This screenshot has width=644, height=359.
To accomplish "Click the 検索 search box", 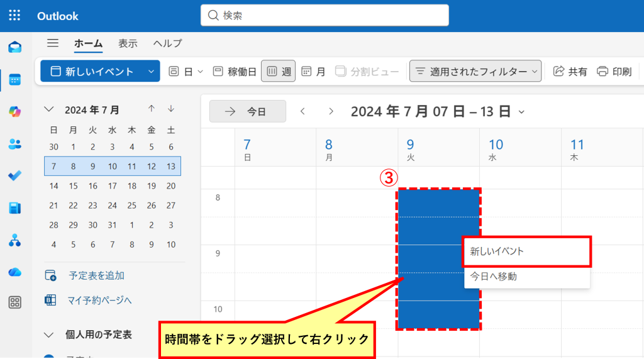I will [x=325, y=15].
